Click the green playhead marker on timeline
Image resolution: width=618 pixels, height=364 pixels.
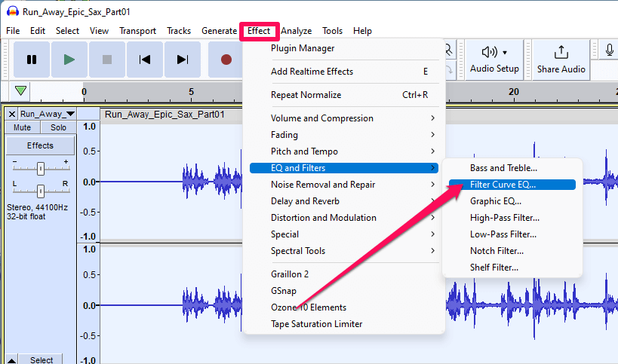20,91
